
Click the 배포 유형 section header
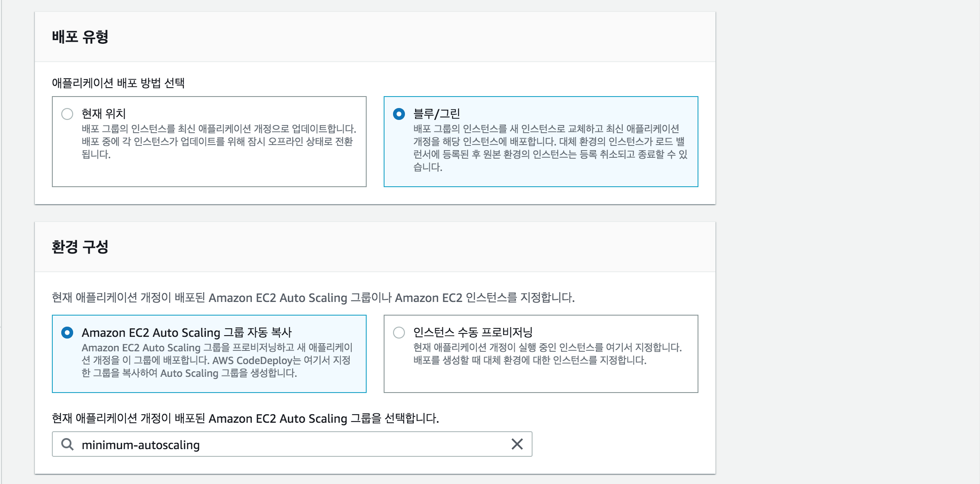coord(80,37)
